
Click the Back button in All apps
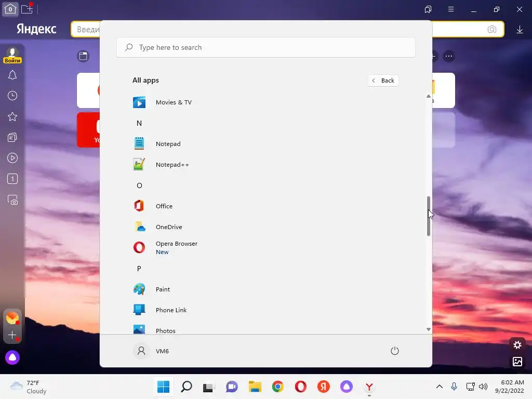[x=383, y=81]
